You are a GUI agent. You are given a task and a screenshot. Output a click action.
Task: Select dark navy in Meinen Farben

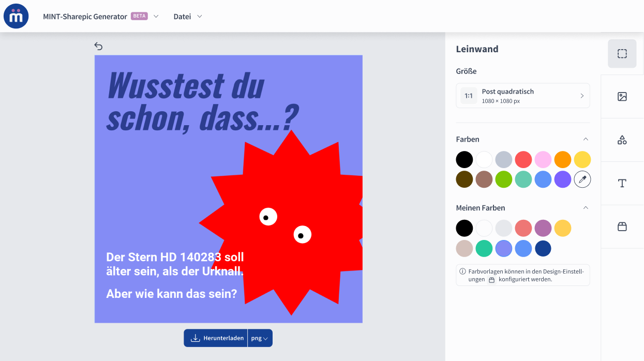(543, 248)
